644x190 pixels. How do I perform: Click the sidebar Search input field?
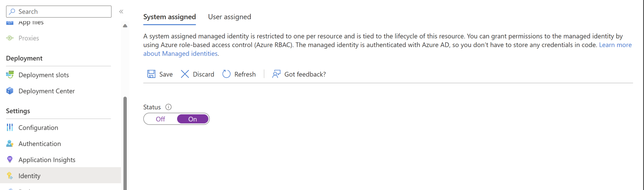(62, 12)
